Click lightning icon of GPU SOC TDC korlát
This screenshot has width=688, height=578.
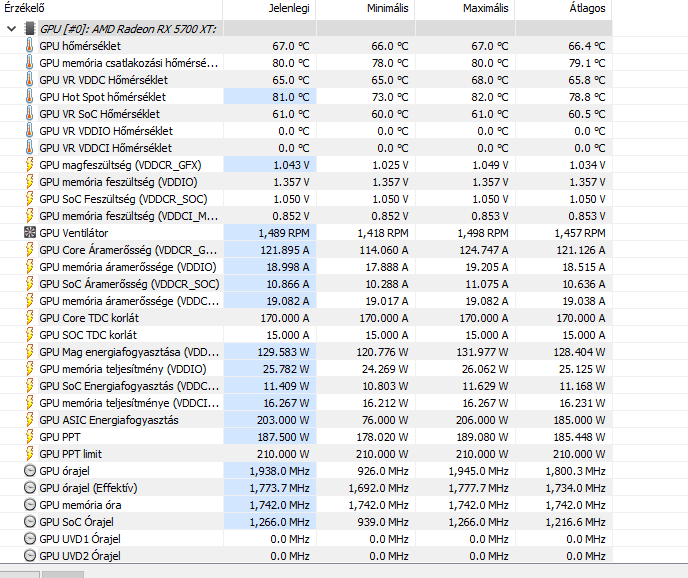[x=29, y=335]
